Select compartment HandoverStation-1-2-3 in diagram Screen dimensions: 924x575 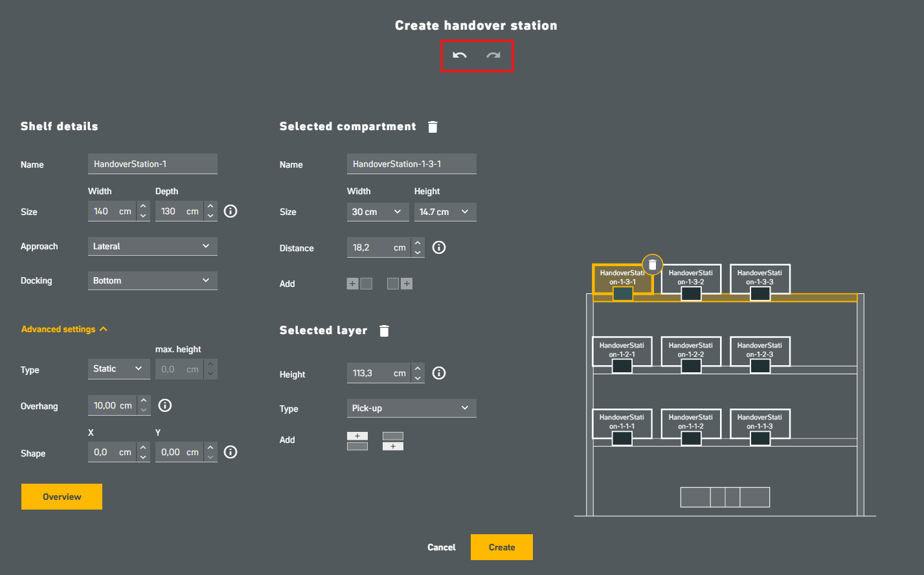[x=760, y=352]
